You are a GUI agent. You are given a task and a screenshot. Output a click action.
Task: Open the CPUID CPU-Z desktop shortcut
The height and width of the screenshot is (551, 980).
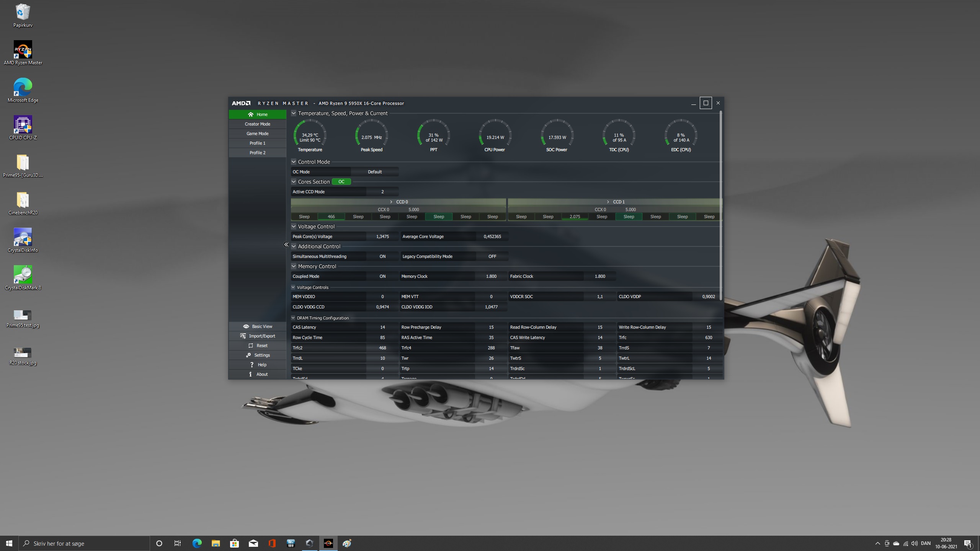(x=23, y=128)
